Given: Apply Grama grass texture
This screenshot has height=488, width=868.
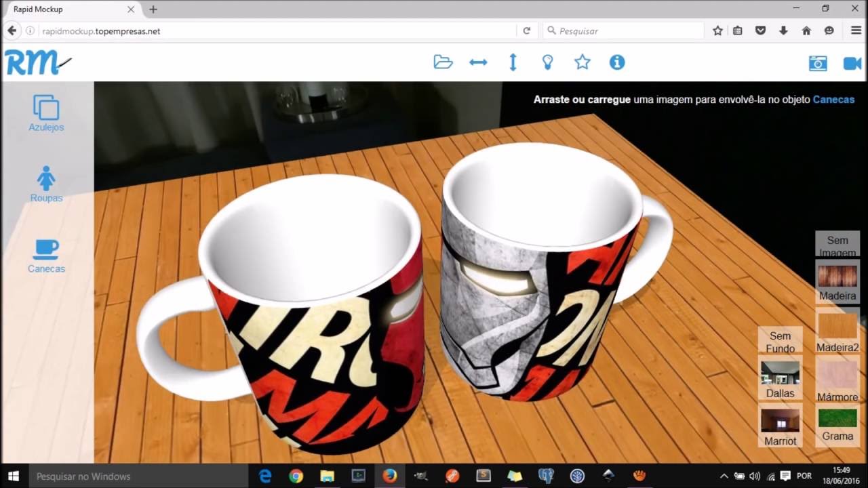Looking at the screenshot, I should tap(837, 425).
